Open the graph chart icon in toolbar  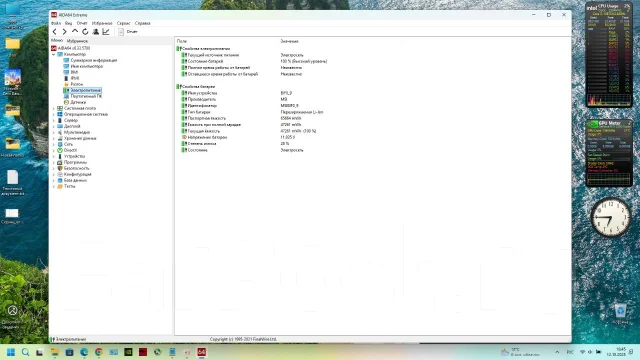[106, 31]
